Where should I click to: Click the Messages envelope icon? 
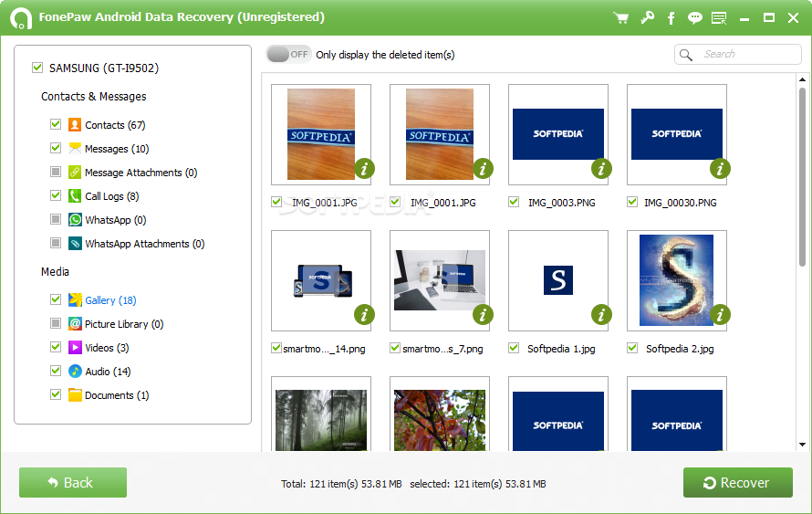tap(75, 148)
